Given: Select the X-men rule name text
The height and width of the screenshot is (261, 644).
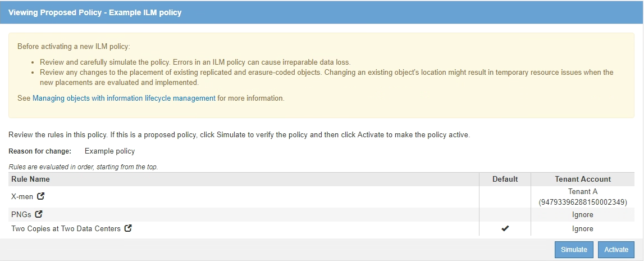Looking at the screenshot, I should tap(22, 196).
